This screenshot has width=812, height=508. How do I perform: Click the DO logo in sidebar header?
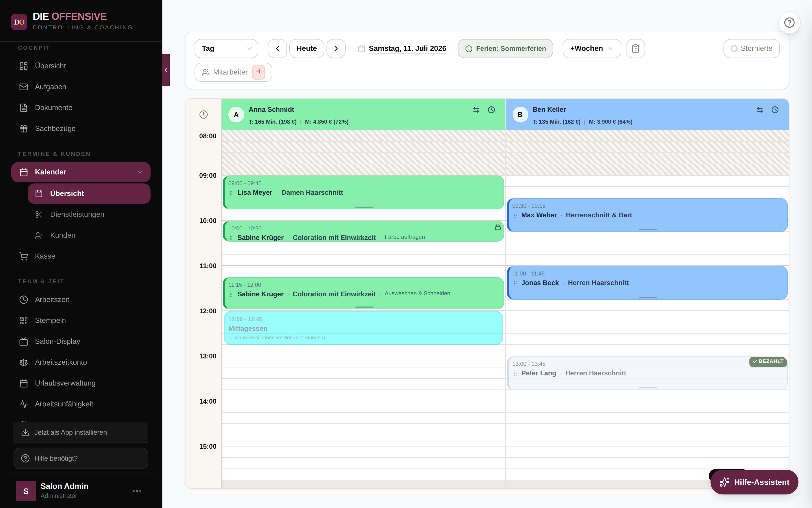click(x=19, y=22)
